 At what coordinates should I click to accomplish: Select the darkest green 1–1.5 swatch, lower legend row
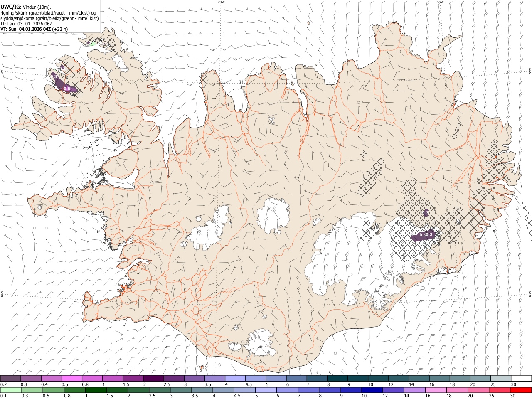pyautogui.click(x=96, y=390)
